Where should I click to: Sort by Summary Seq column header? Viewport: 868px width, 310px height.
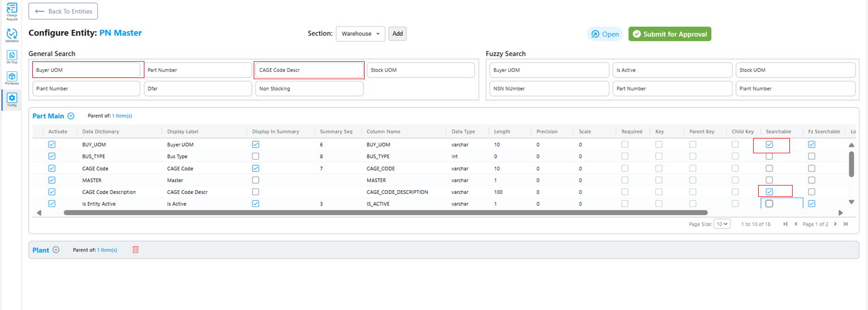[336, 132]
